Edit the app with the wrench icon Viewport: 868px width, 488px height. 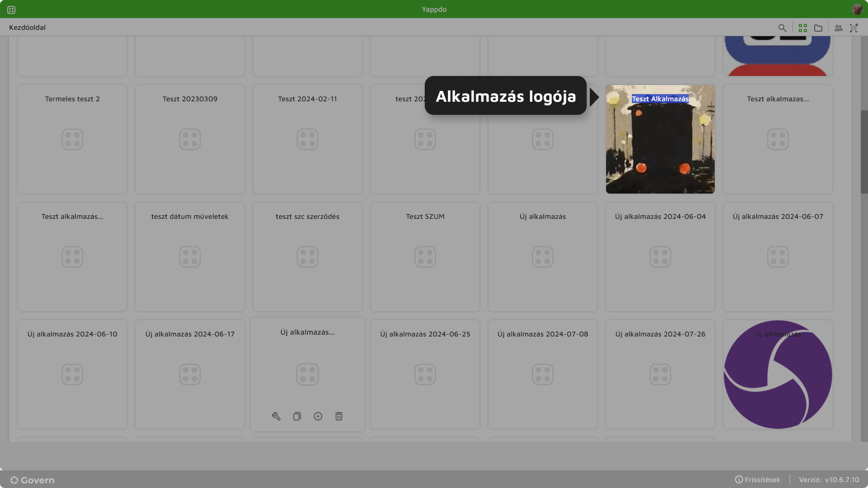pos(276,416)
